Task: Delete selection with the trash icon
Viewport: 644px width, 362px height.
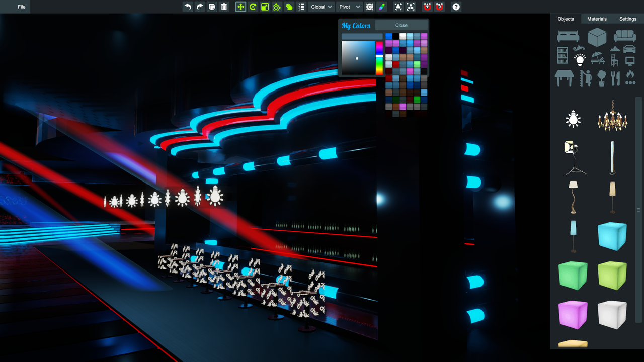Action: pyautogui.click(x=224, y=7)
